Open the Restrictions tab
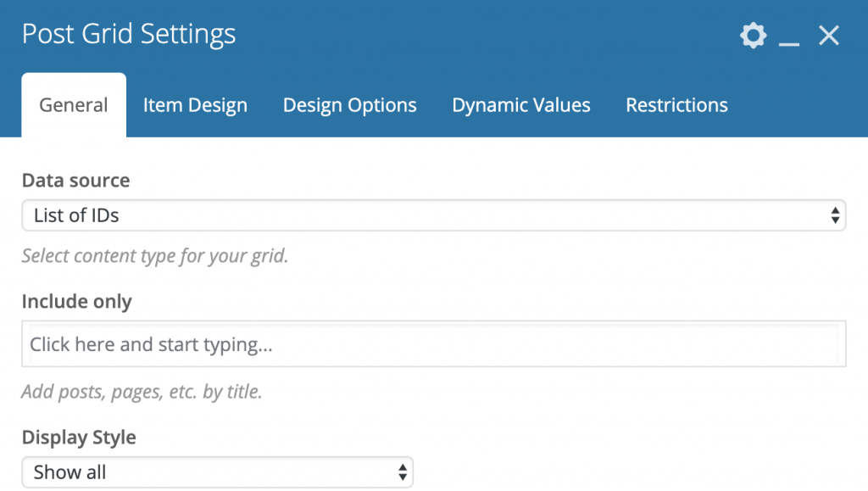This screenshot has height=491, width=868. 676,105
